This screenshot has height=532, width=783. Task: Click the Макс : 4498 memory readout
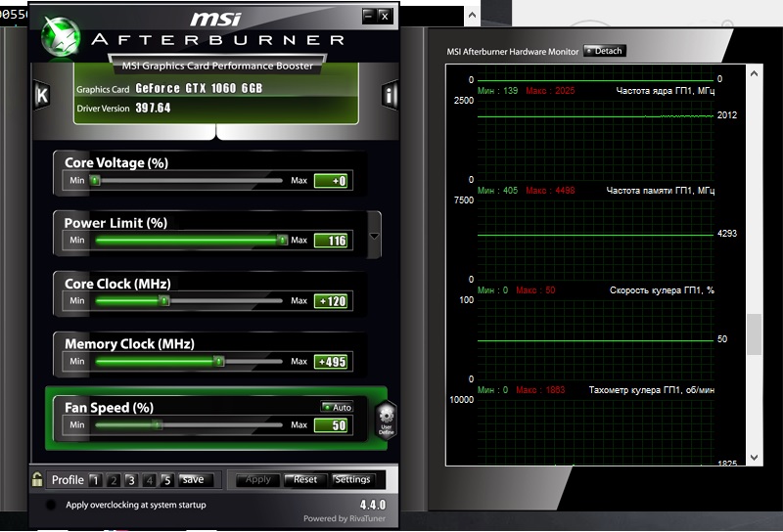tap(550, 190)
